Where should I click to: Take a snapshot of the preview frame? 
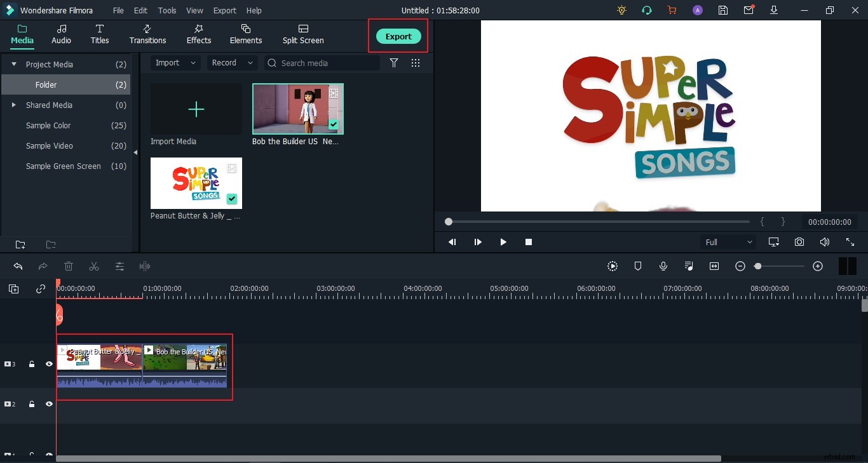(x=799, y=242)
